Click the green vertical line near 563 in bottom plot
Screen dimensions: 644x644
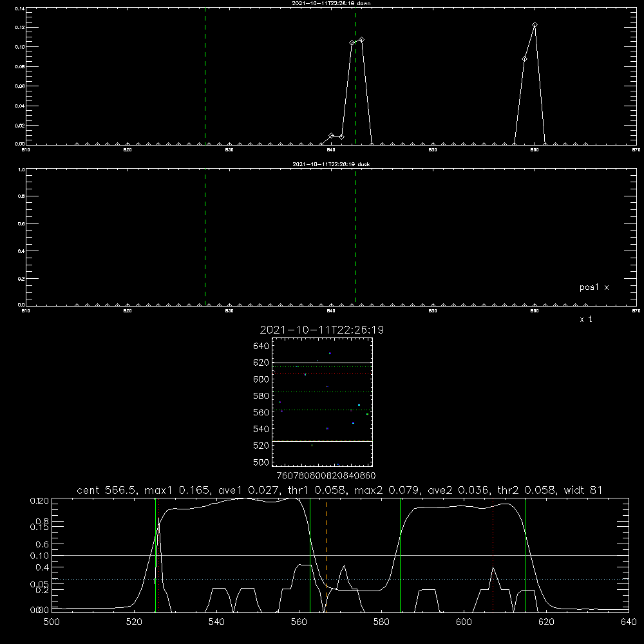click(310, 555)
